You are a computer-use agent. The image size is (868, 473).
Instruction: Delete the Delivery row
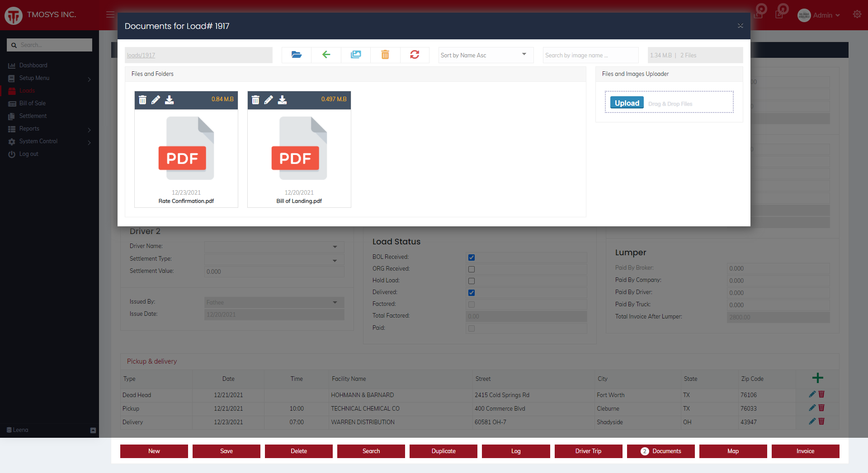click(x=821, y=421)
